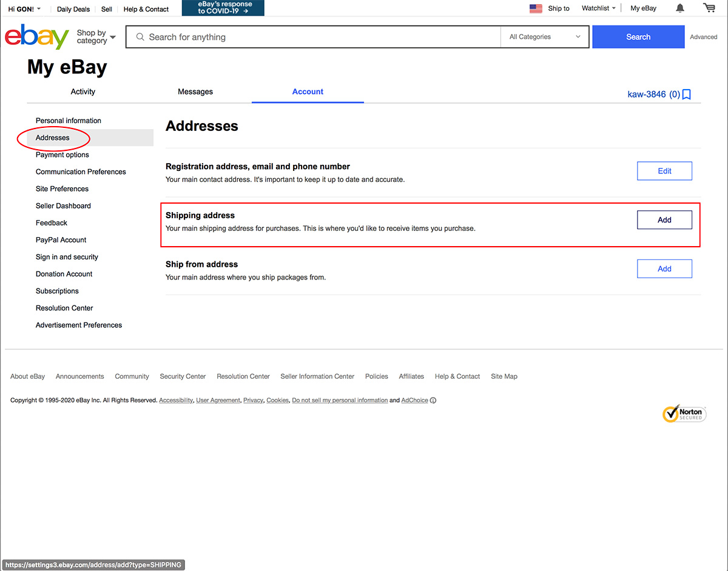Click the Ship to link

coord(559,8)
